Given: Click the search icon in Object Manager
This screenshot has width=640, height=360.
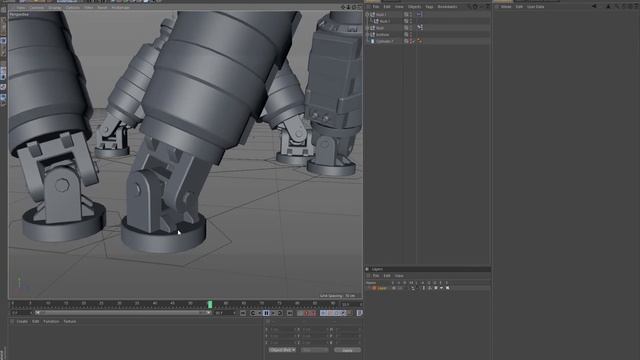Looking at the screenshot, I should pos(469,7).
